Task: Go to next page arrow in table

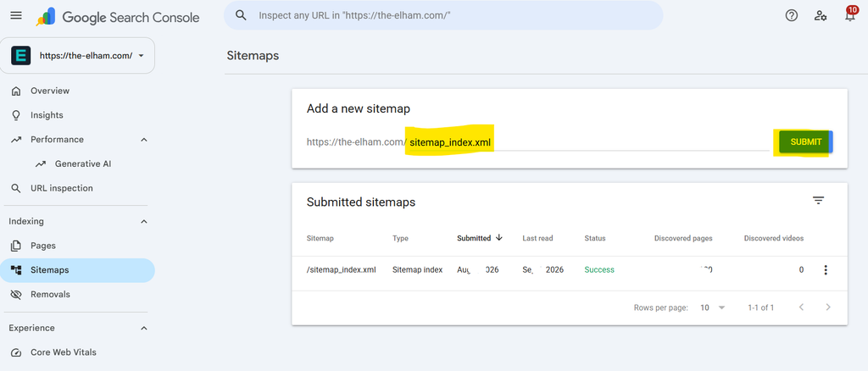Action: pos(828,307)
